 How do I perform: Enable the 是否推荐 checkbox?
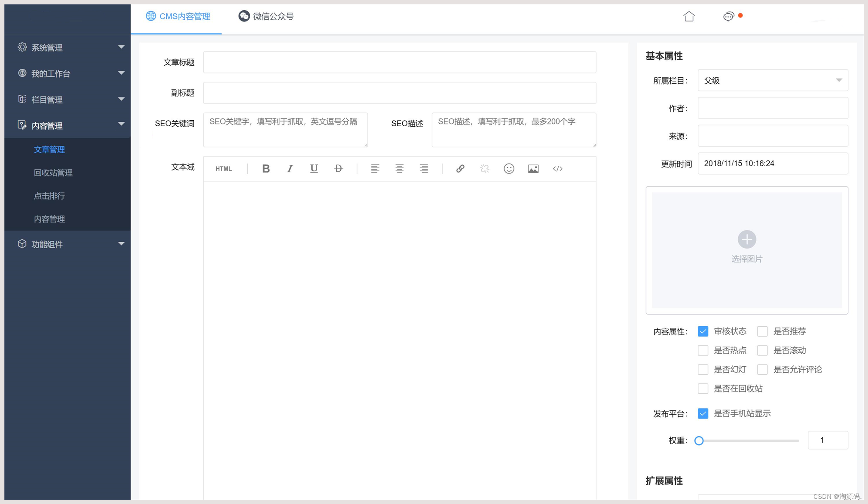[x=762, y=331]
